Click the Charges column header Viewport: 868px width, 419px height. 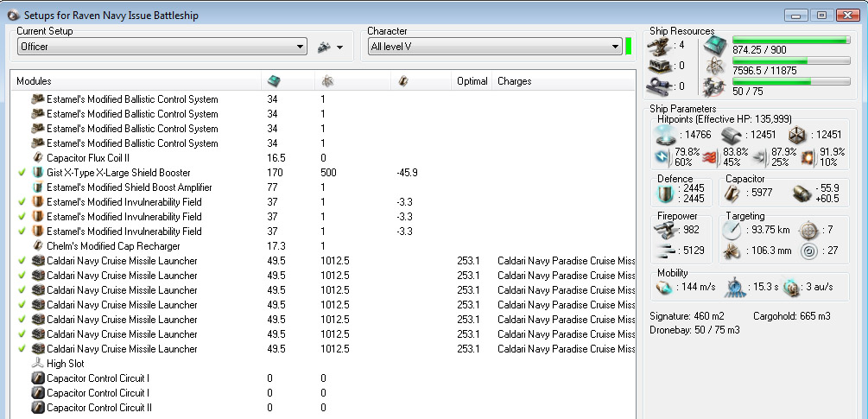point(514,81)
